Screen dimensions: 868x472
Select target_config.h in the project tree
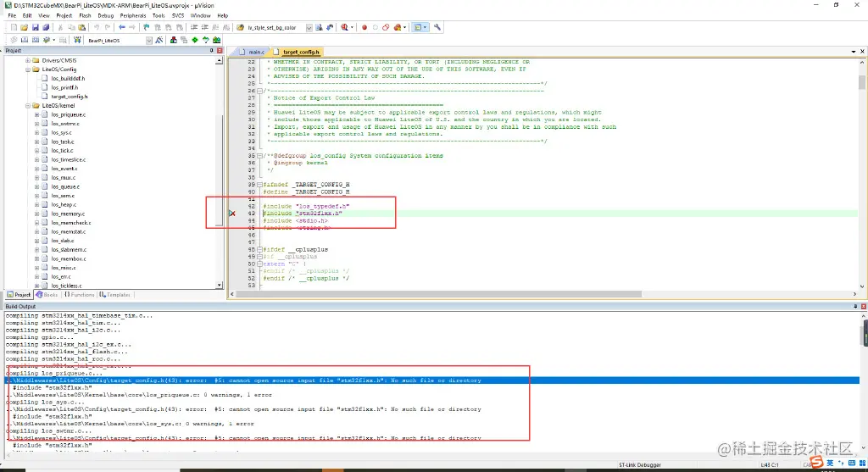70,97
